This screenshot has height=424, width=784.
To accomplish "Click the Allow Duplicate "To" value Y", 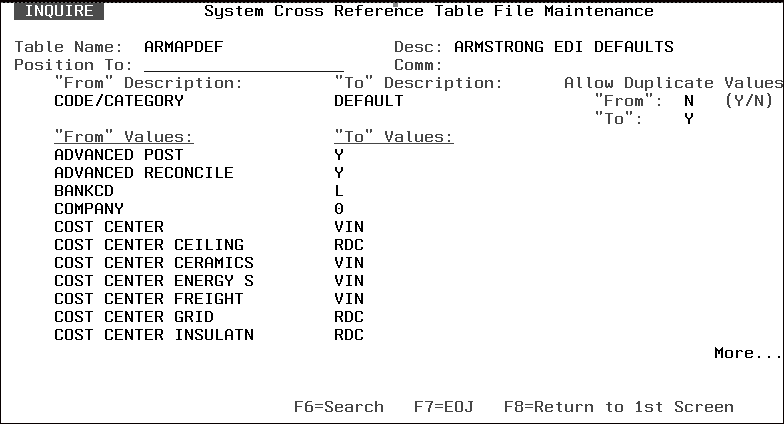I will [689, 118].
